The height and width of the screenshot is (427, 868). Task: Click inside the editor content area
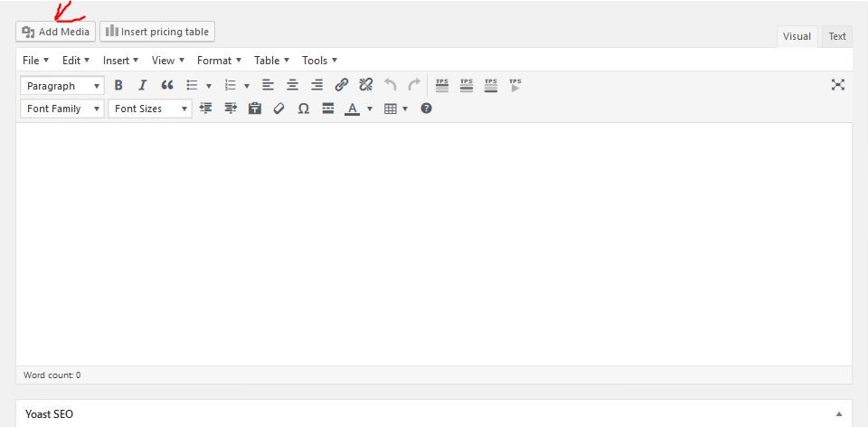pyautogui.click(x=433, y=243)
